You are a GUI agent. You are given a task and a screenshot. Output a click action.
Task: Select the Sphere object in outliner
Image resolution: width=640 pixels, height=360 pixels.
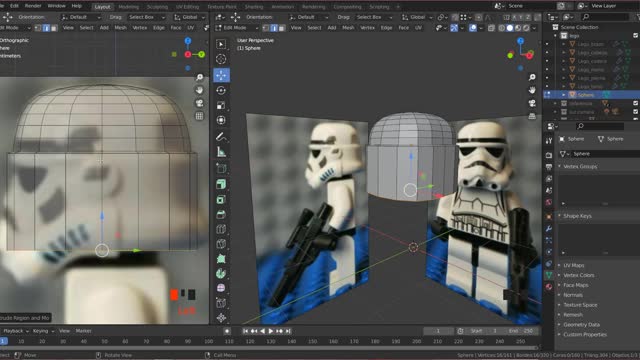[585, 95]
